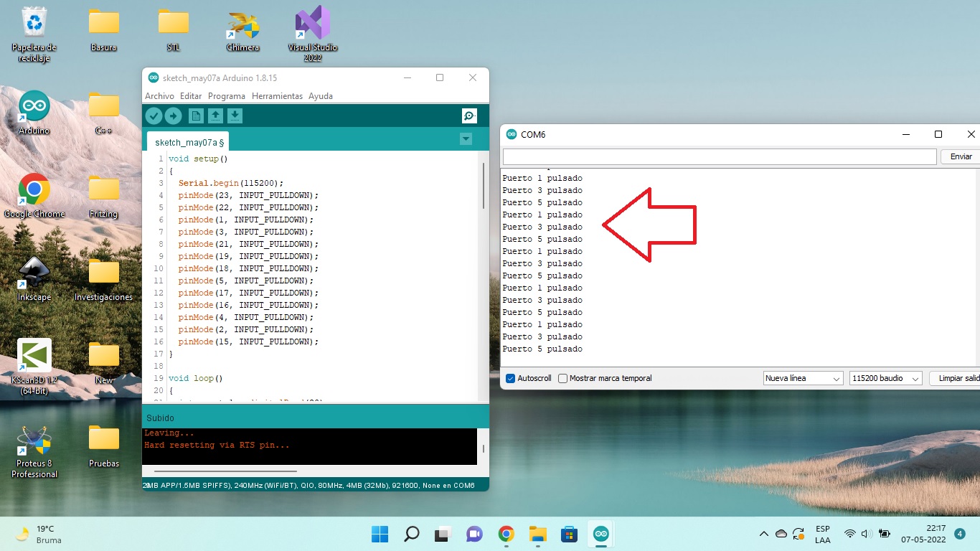This screenshot has height=551, width=980.
Task: Click the last Puerto 5 pulsado output line
Action: [542, 349]
